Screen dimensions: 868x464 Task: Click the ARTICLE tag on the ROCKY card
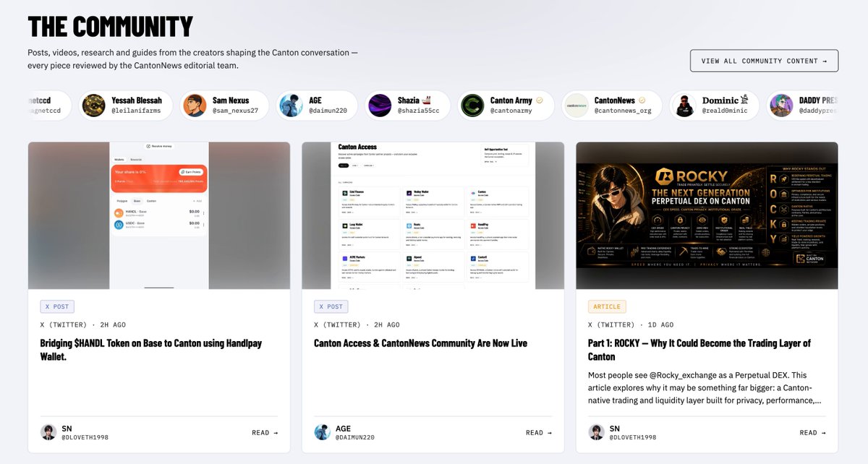point(607,306)
